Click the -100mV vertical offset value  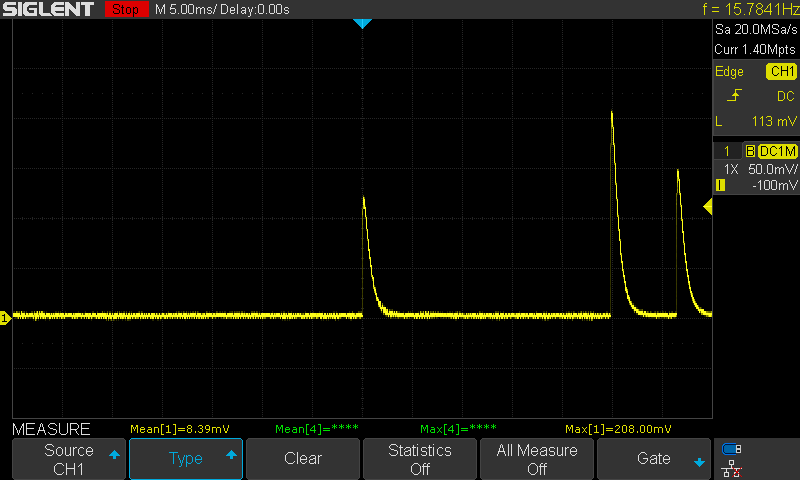coord(774,186)
